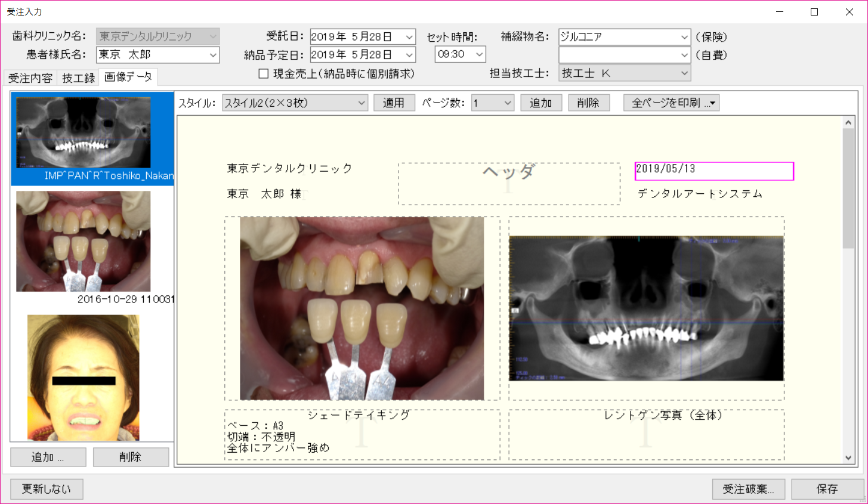
Task: Enable the 現金売上 checkbox
Action: pos(263,74)
